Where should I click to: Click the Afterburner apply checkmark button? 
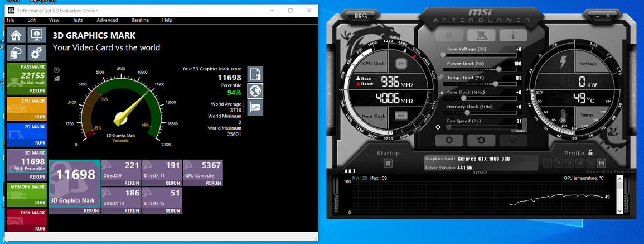tap(513, 140)
